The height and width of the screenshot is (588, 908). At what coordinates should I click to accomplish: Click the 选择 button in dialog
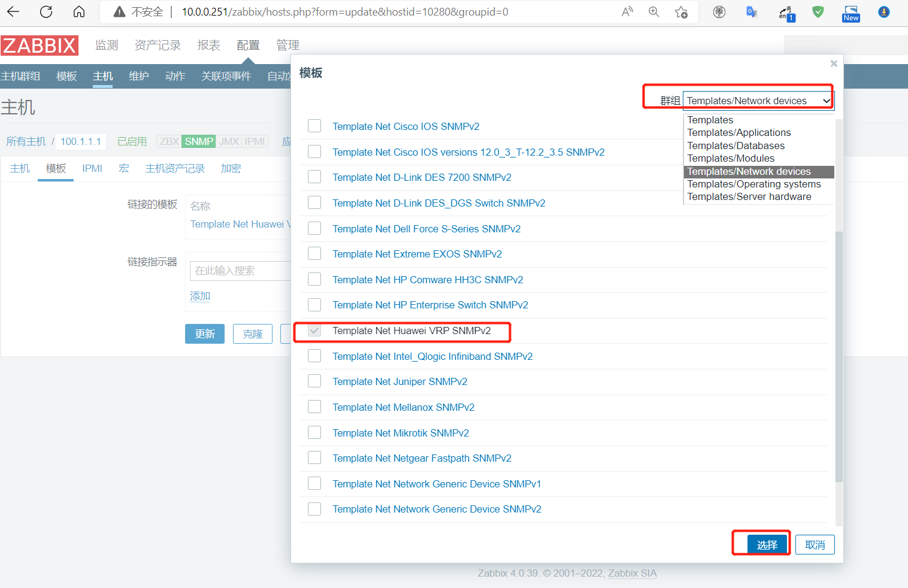coord(767,544)
